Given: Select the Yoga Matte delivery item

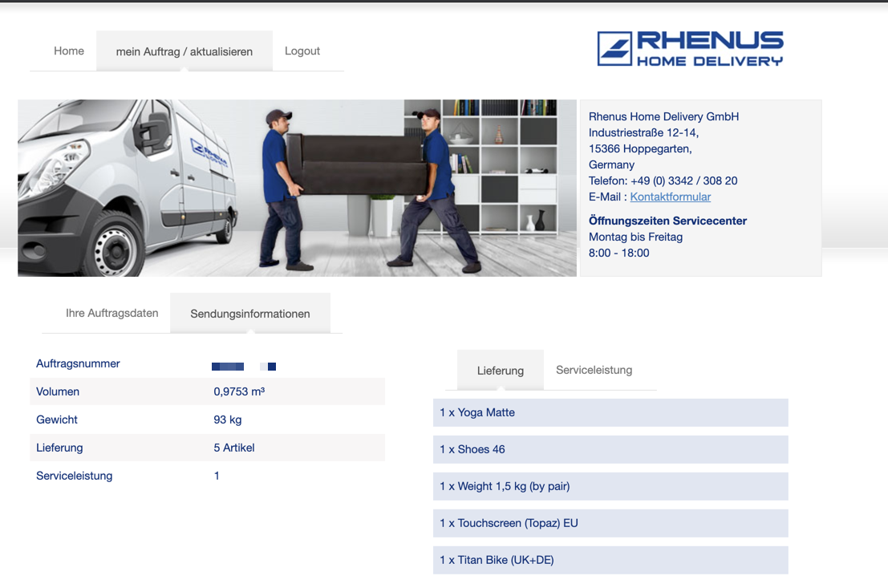Looking at the screenshot, I should click(610, 412).
